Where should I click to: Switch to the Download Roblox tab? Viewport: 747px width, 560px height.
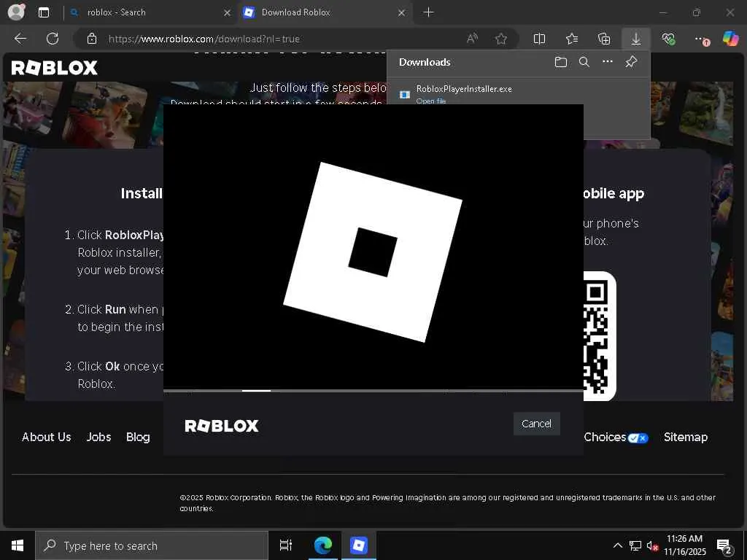325,12
